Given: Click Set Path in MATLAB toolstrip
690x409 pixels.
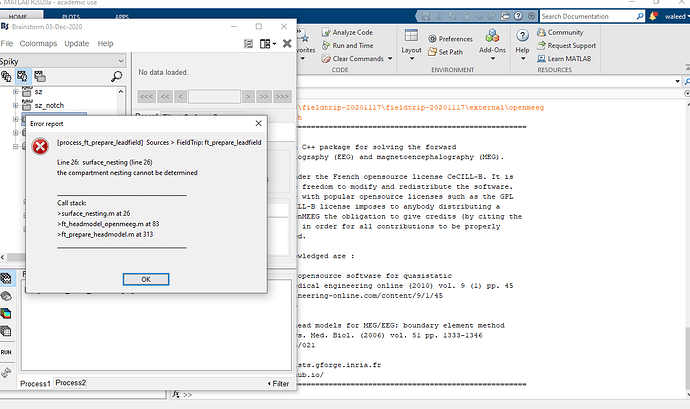Looking at the screenshot, I should point(446,52).
